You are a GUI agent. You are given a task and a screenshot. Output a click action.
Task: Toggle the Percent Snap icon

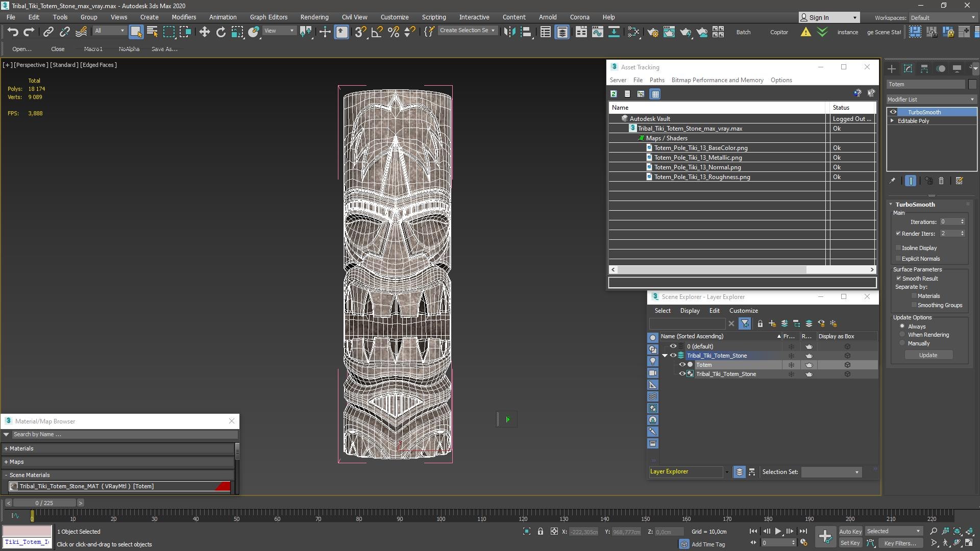[x=393, y=32]
